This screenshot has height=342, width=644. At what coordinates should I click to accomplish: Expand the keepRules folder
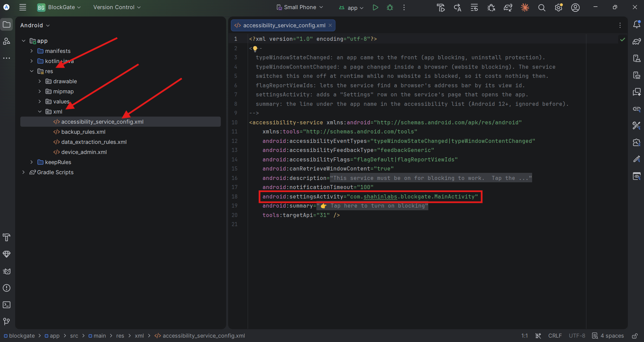pyautogui.click(x=31, y=162)
